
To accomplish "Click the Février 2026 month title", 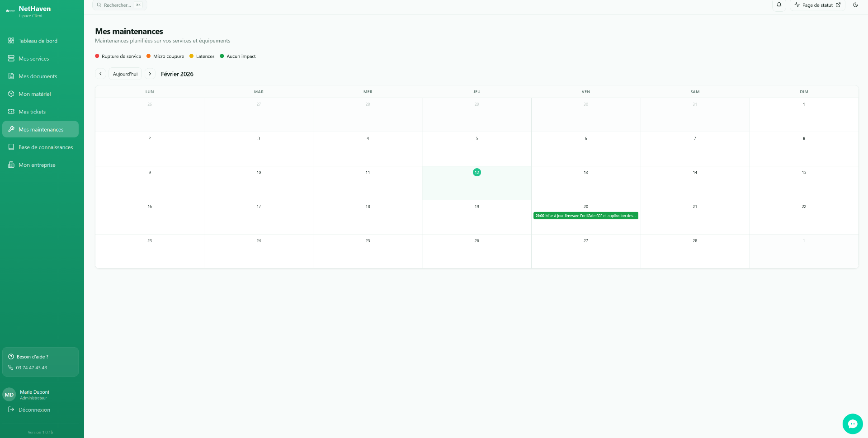I will (x=177, y=74).
